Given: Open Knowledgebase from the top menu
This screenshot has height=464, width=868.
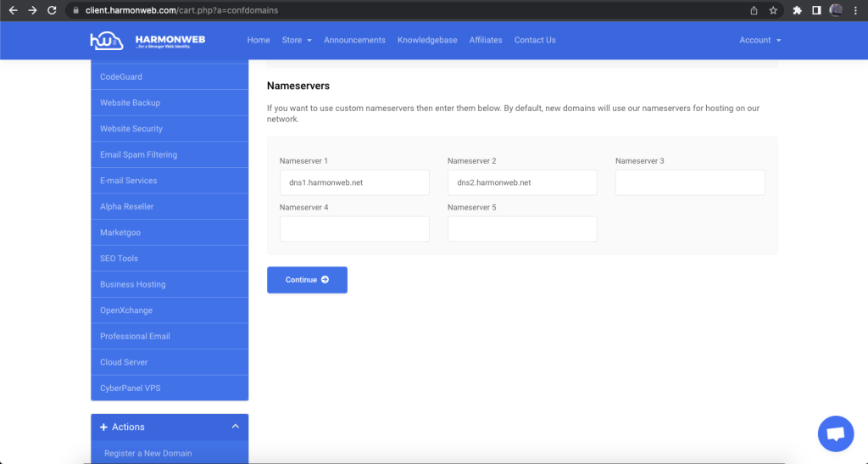Looking at the screenshot, I should (428, 40).
